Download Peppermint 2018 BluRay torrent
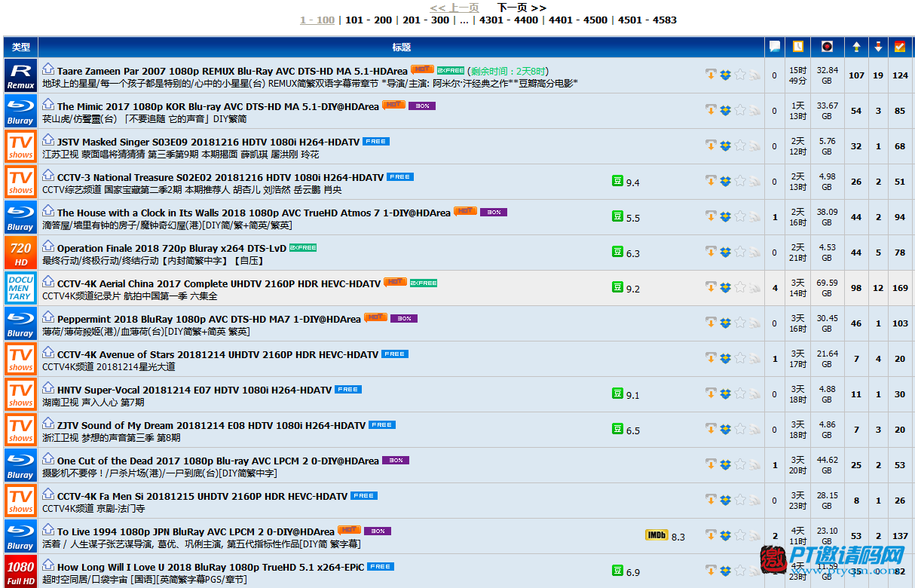The image size is (915, 588). click(x=710, y=323)
